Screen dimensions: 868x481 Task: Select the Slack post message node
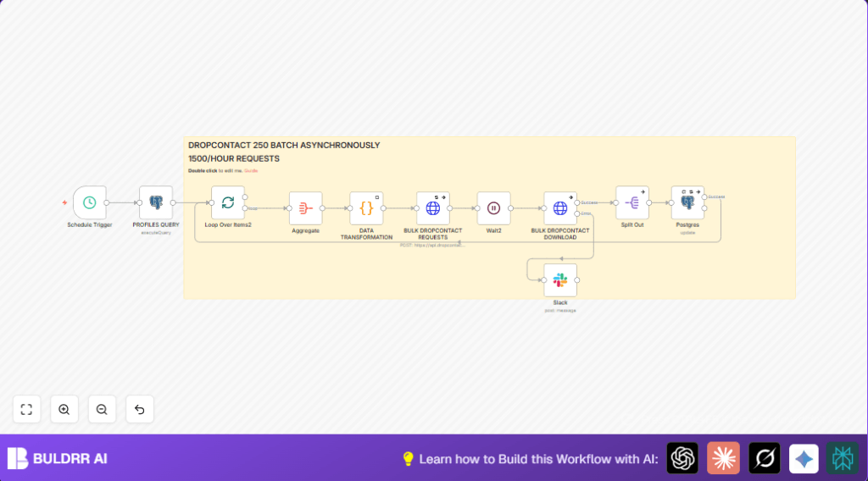tap(560, 279)
